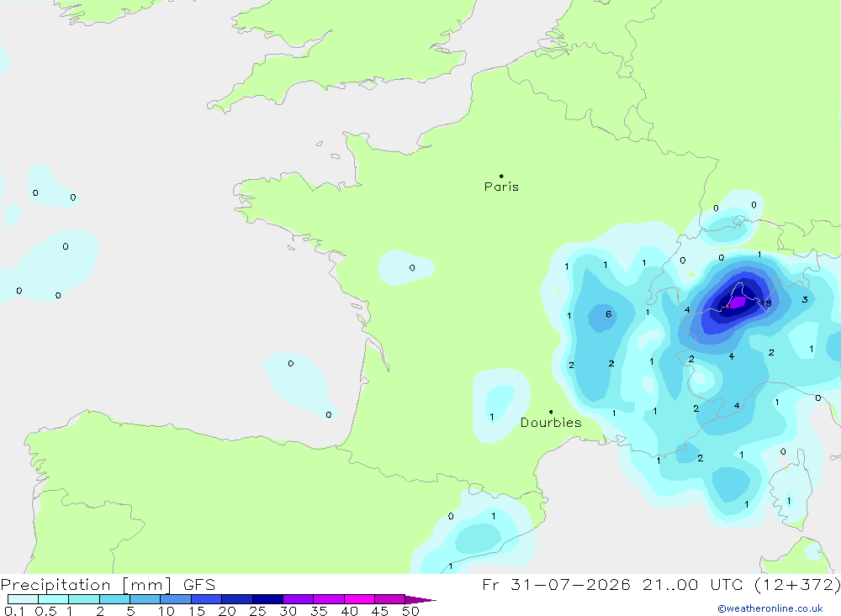841x616 pixels.
Task: Select the black dot marking Paris
Action: point(501,176)
